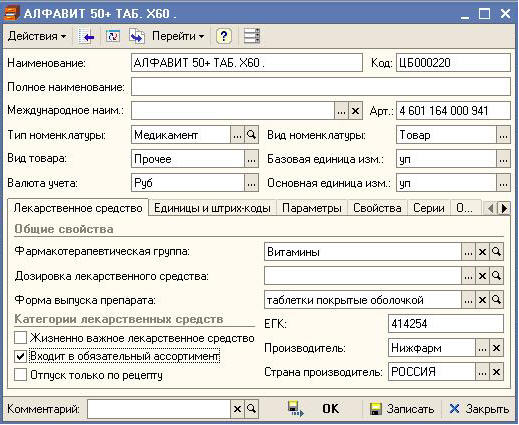The width and height of the screenshot is (519, 425).
Task: Open the magnifier for Дозировка лекарственного средства
Action: 496,276
